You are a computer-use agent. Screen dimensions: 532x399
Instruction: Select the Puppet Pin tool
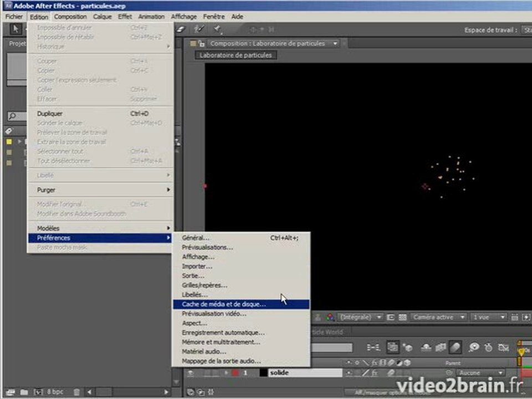218,29
